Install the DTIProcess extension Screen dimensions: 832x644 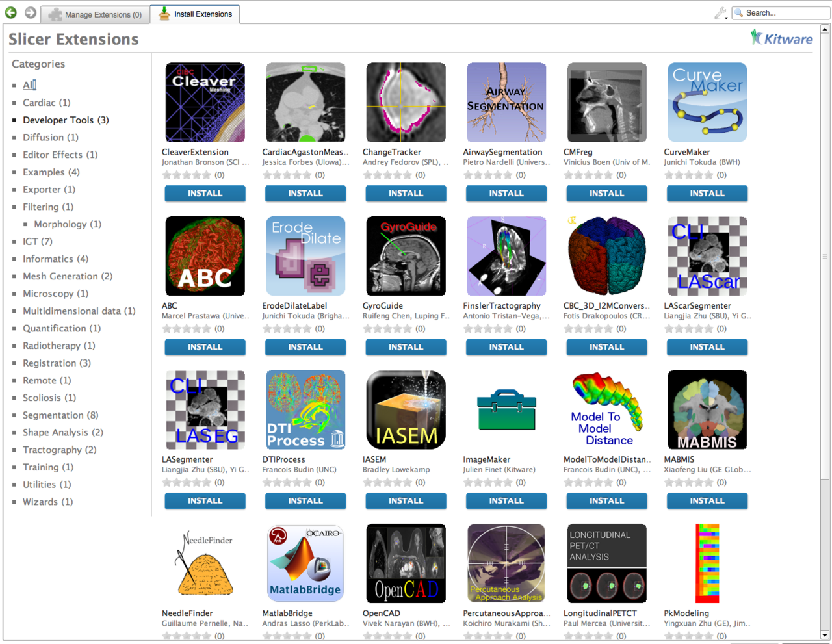coord(305,501)
